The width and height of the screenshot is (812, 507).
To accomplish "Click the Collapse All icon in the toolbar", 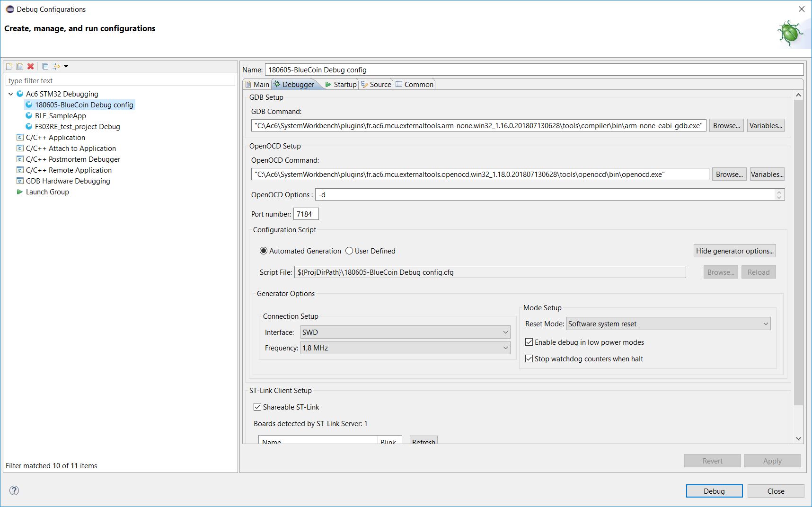I will [x=45, y=67].
